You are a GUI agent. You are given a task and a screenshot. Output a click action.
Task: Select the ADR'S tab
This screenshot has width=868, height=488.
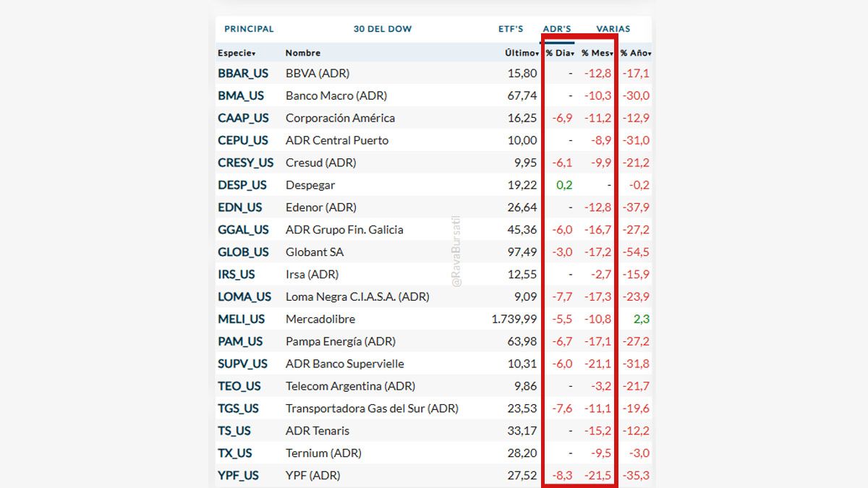pyautogui.click(x=557, y=29)
